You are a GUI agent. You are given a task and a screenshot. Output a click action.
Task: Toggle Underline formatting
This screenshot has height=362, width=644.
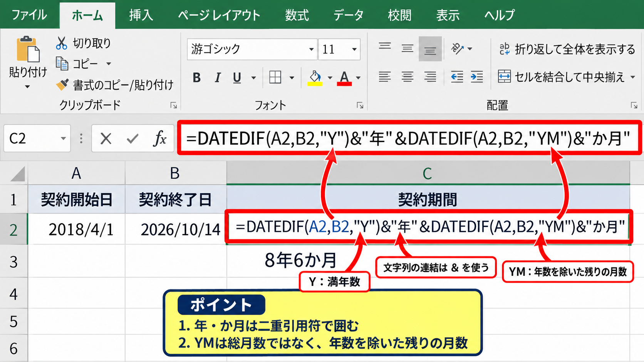pos(237,78)
